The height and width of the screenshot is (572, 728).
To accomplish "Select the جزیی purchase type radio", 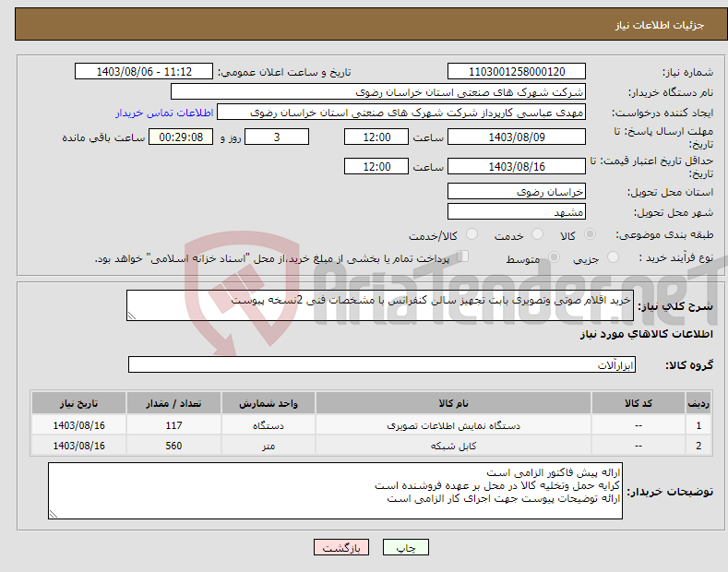I will pos(613,256).
